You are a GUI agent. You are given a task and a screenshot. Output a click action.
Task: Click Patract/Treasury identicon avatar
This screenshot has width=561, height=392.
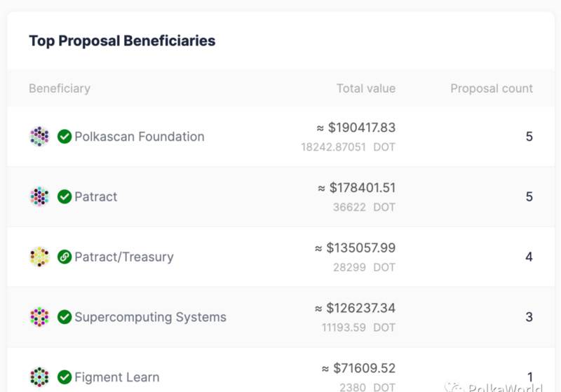(x=39, y=257)
